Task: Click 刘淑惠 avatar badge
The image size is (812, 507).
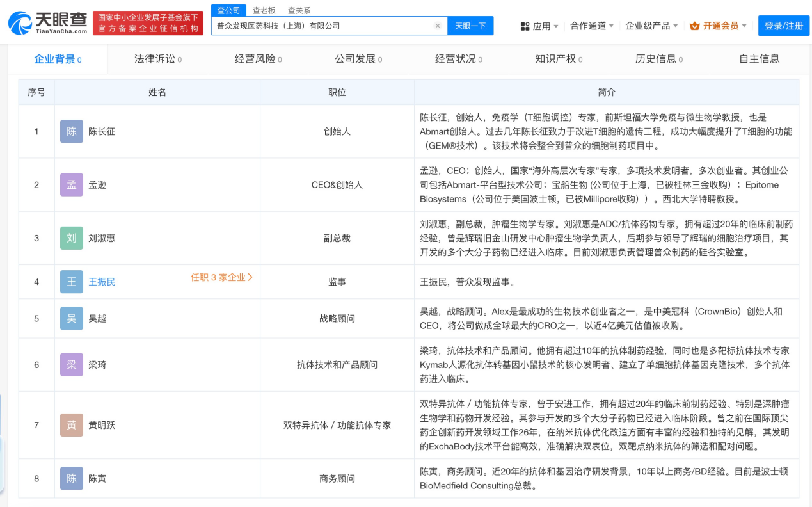Action: (72, 238)
